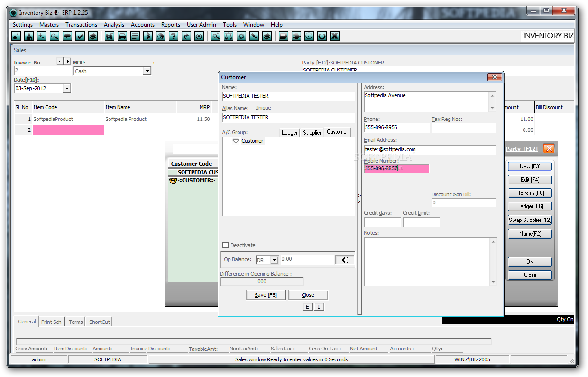Open the Settings menu
This screenshot has width=588, height=377.
(23, 25)
